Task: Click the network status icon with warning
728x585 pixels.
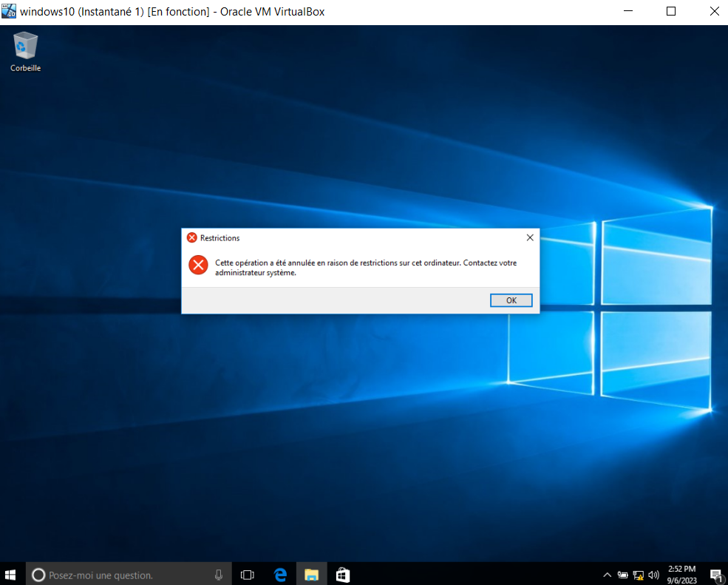Action: 637,575
